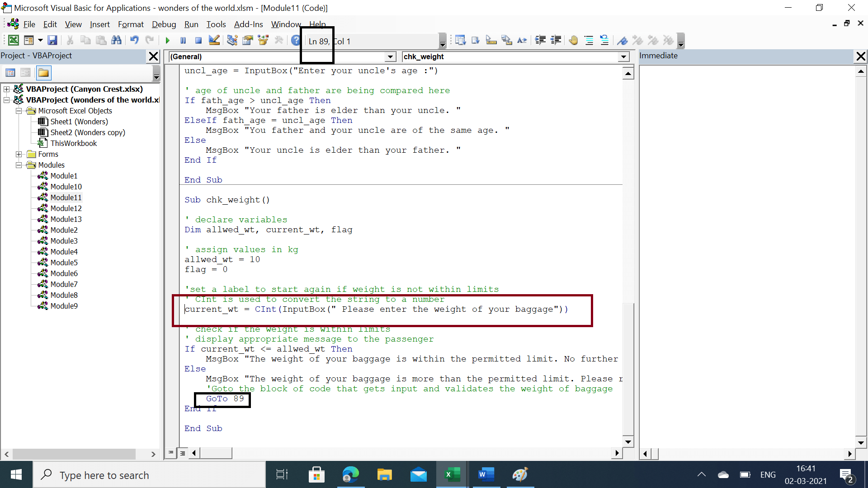Open the Debug menu
The width and height of the screenshot is (868, 488).
[x=164, y=24]
